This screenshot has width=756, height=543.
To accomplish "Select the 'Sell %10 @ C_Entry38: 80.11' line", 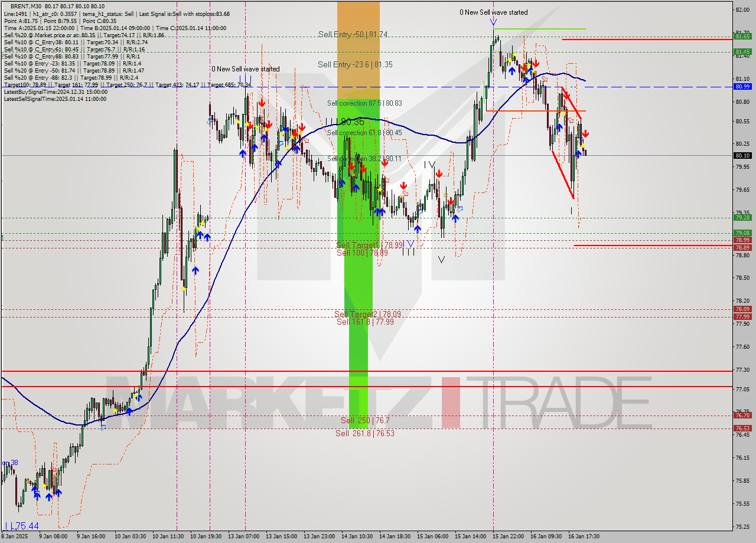I will (76, 42).
